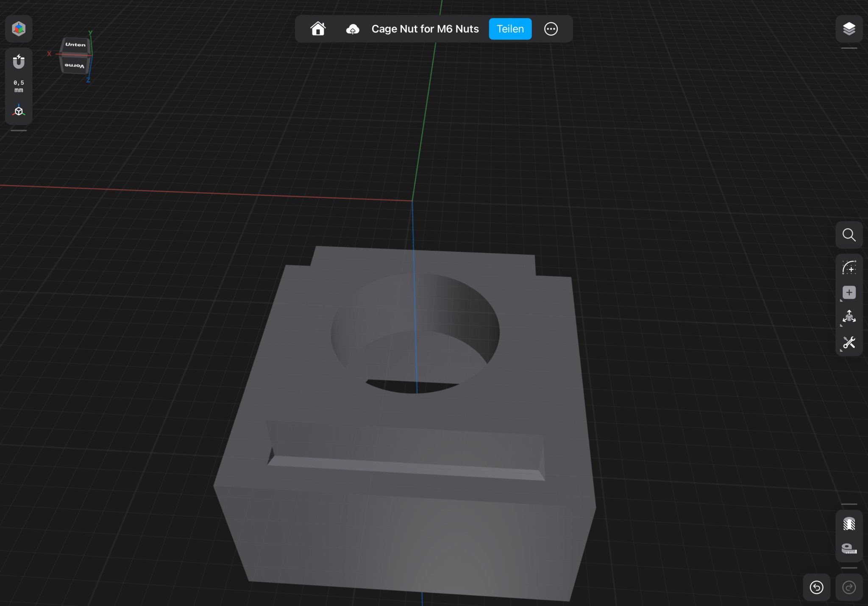Viewport: 868px width, 606px height.
Task: Click the Cage Nut for M6 Nuts title
Action: point(425,29)
